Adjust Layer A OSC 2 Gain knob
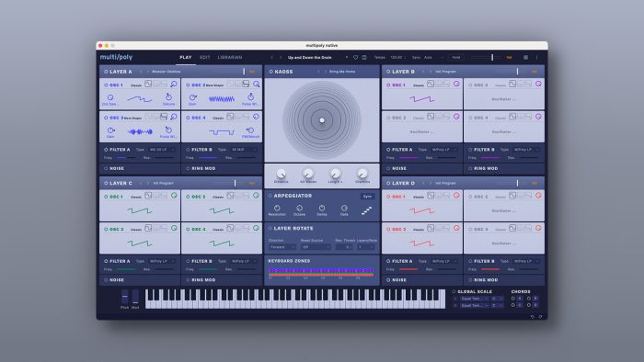Screen dimensions: 644x362 tap(192, 97)
